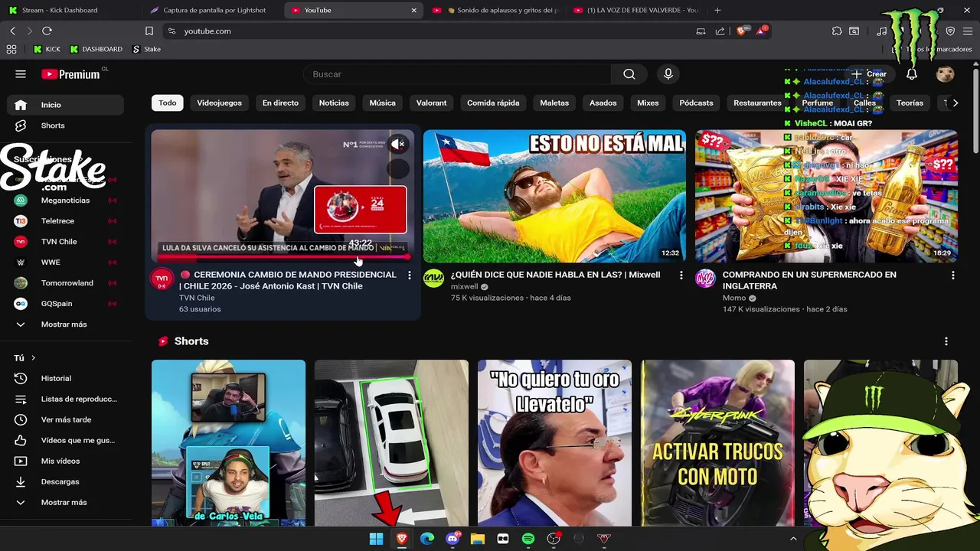Open the TVN channel avatar beside the live video
The width and height of the screenshot is (980, 551).
tap(162, 279)
